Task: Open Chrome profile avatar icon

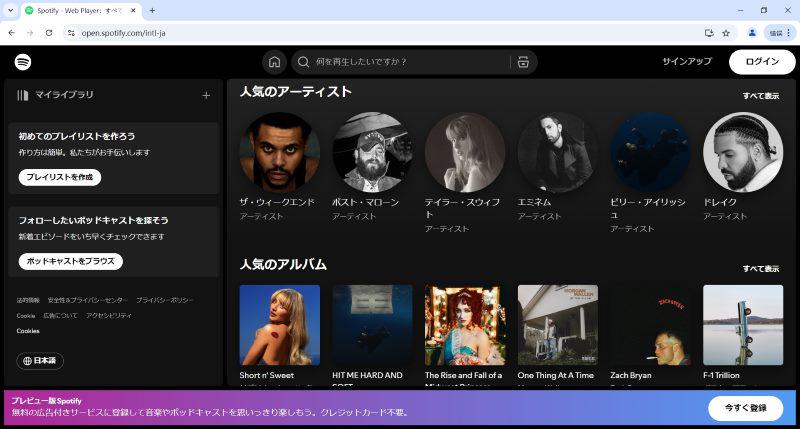Action: click(752, 33)
